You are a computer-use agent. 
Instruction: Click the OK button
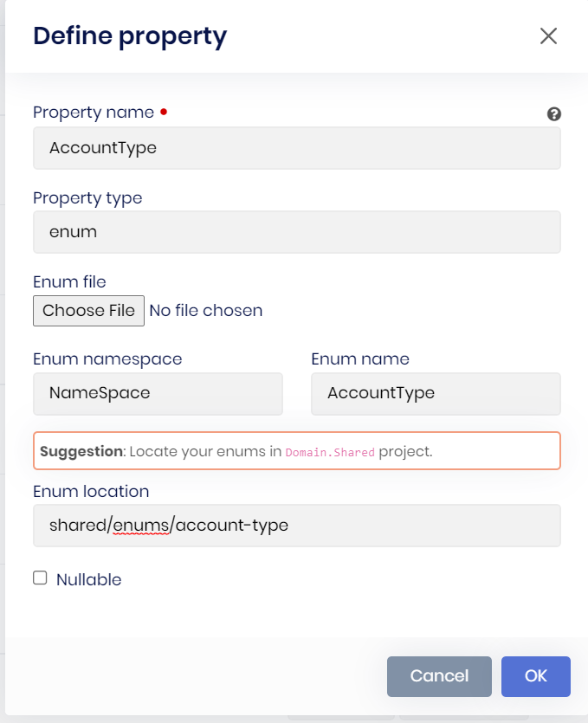pyautogui.click(x=535, y=676)
